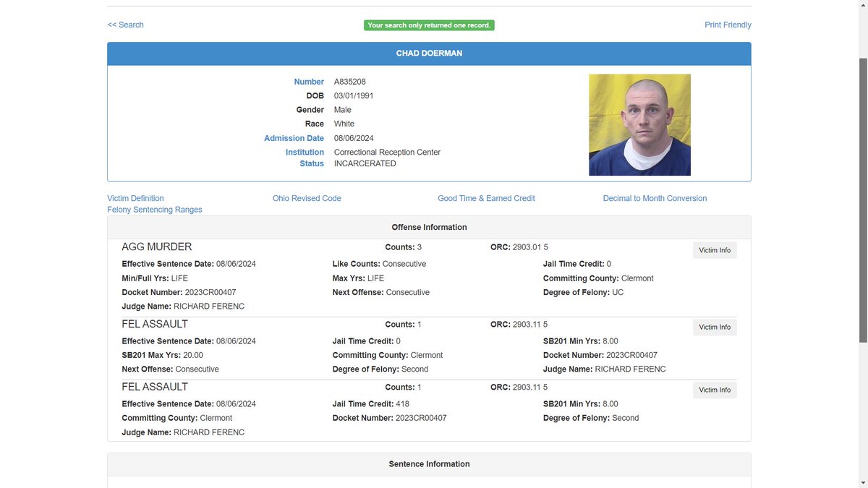Viewport: 868px width, 488px height.
Task: Select inmate number A835208
Action: (350, 82)
